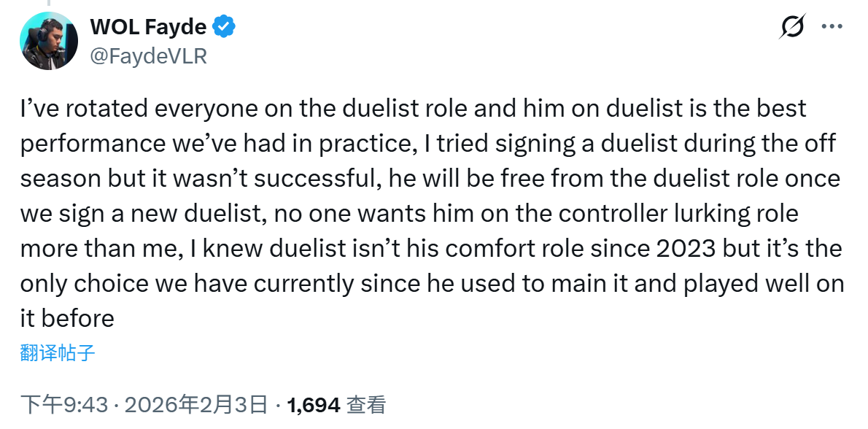Click the 2026年2月3日 date
Image resolution: width=868 pixels, height=429 pixels.
point(196,405)
